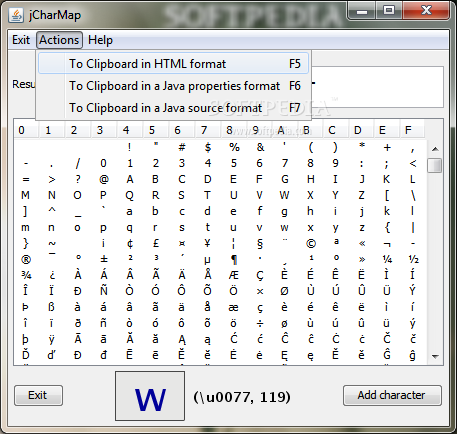Select the inverted question mark ¿

[x=52, y=275]
